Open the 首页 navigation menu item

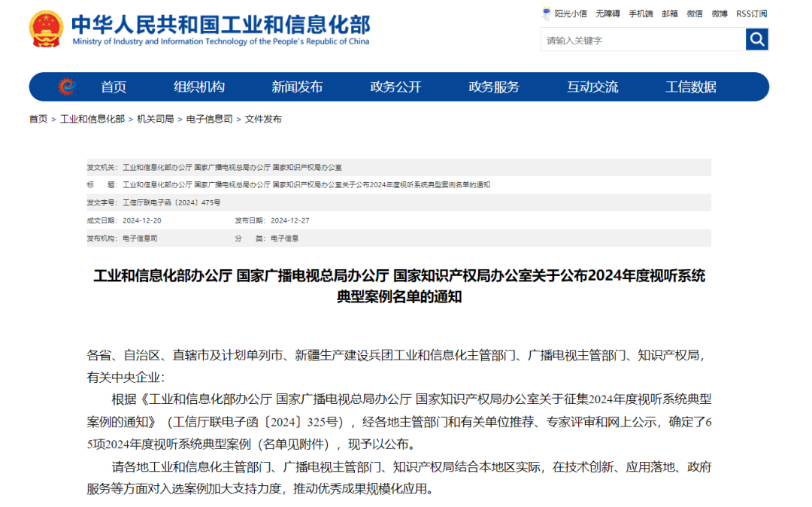click(x=114, y=87)
